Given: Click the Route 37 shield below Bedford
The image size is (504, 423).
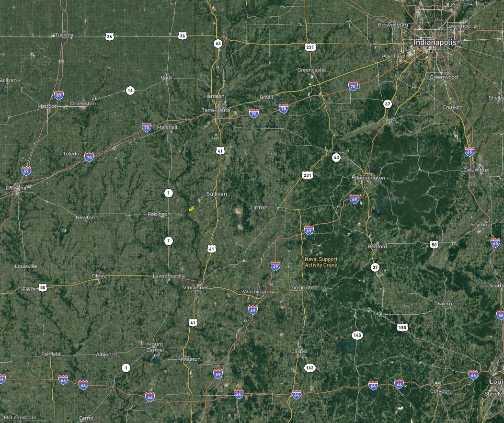Looking at the screenshot, I should click(x=375, y=267).
